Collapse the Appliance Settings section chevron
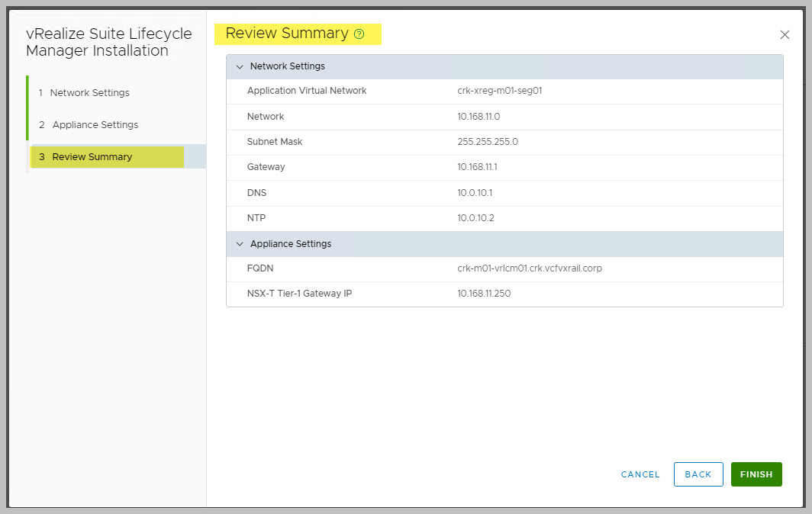Image resolution: width=812 pixels, height=514 pixels. 240,244
